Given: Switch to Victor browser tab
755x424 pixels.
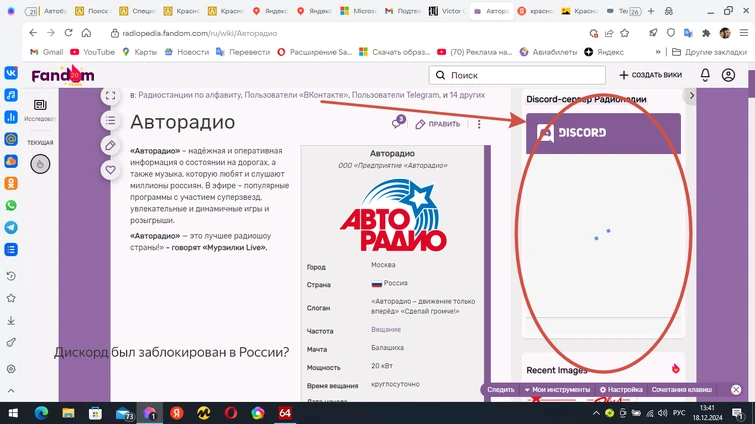Looking at the screenshot, I should pyautogui.click(x=446, y=11).
